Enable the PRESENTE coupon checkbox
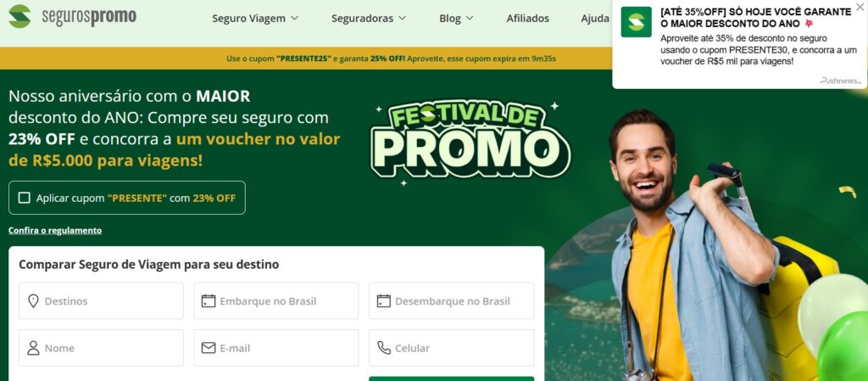868x381 pixels. tap(25, 198)
